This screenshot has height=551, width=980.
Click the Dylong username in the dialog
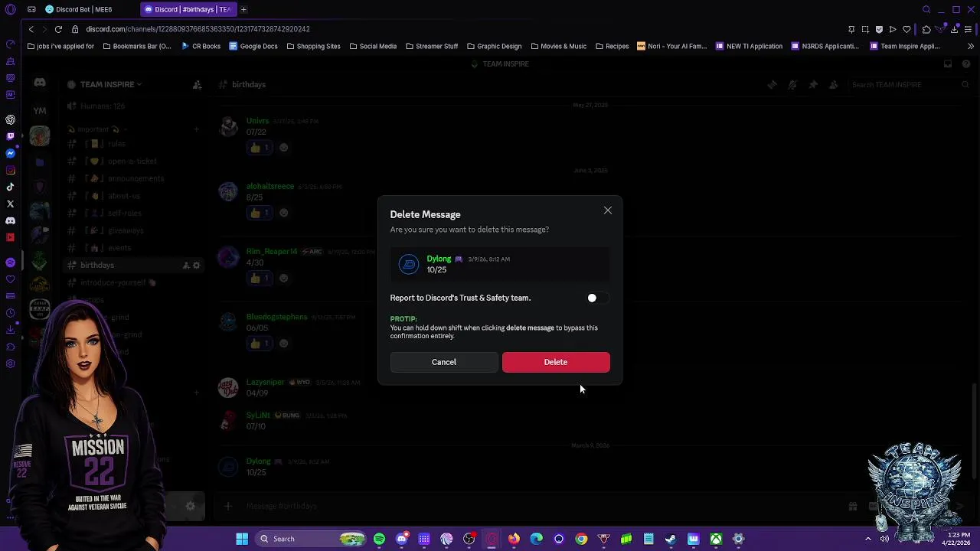[x=439, y=259]
